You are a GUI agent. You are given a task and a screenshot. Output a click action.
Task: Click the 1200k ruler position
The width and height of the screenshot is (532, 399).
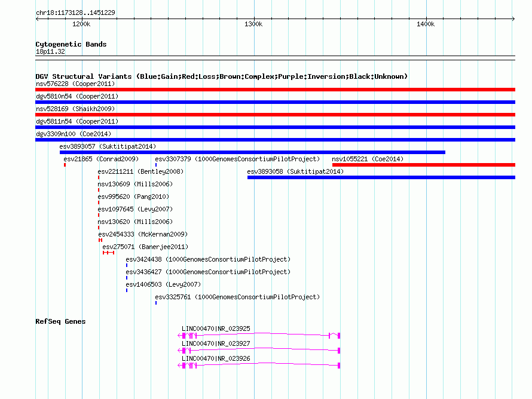[81, 24]
